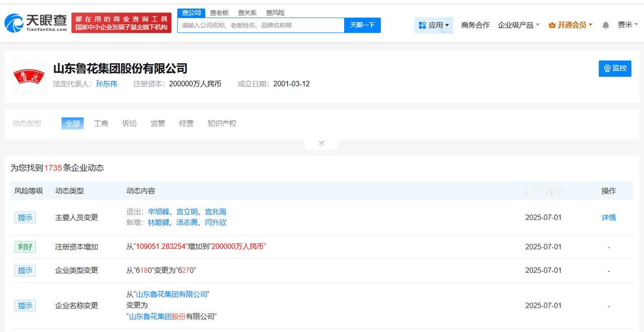Click 提示 tag in 主要人员变更 row
The height and width of the screenshot is (332, 644).
(x=25, y=218)
